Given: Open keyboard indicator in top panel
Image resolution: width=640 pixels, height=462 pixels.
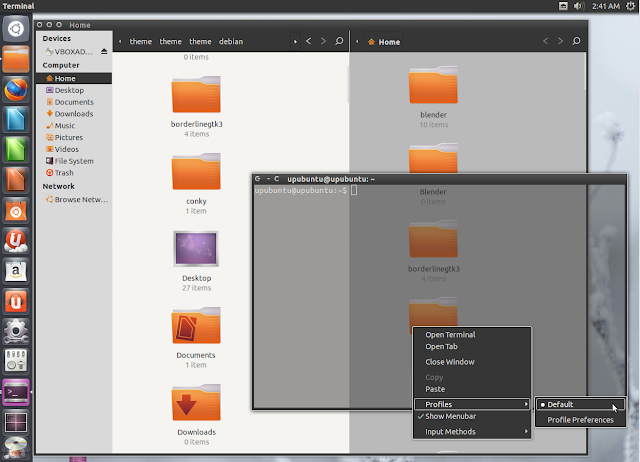Looking at the screenshot, I should pyautogui.click(x=563, y=6).
